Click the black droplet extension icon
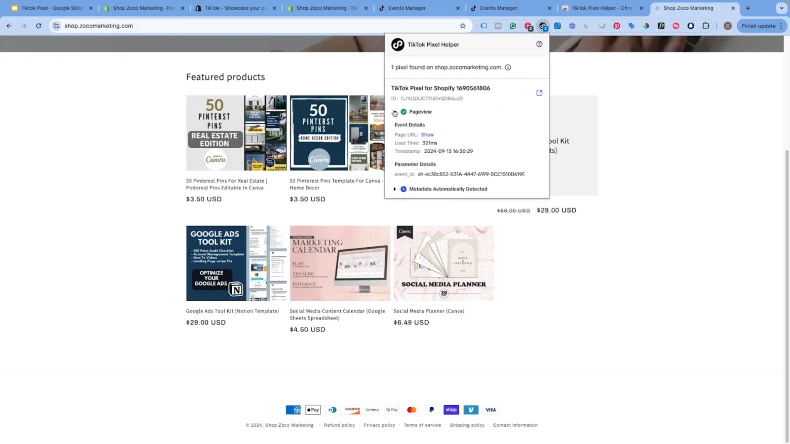Viewport: 790px width, 444px height. pos(691,26)
